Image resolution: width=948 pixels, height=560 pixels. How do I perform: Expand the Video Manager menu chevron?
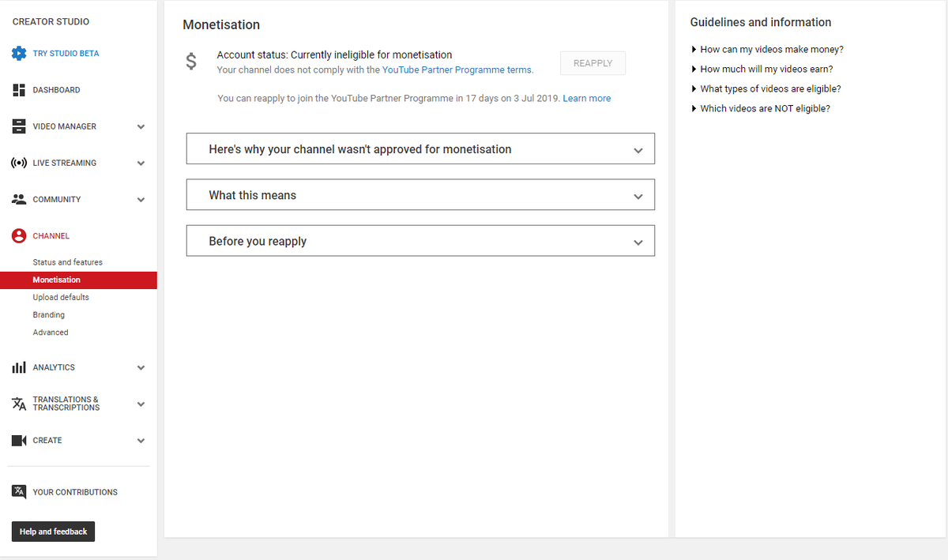pos(141,126)
